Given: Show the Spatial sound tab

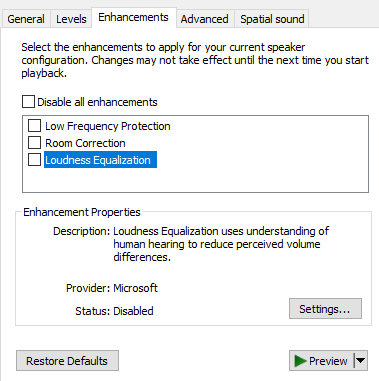Looking at the screenshot, I should tap(272, 19).
